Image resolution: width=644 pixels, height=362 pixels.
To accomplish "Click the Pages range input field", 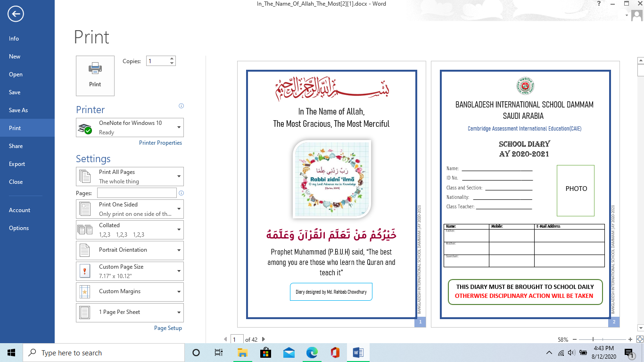I will pyautogui.click(x=137, y=193).
